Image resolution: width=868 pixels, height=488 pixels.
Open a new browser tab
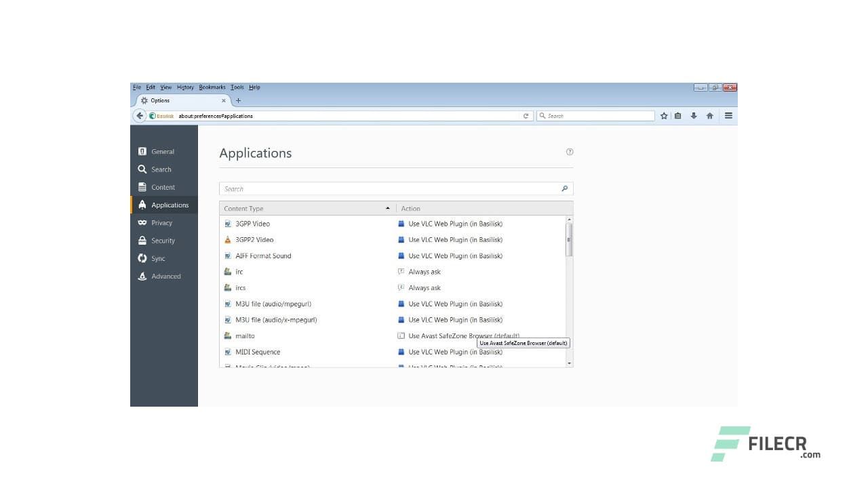(238, 100)
